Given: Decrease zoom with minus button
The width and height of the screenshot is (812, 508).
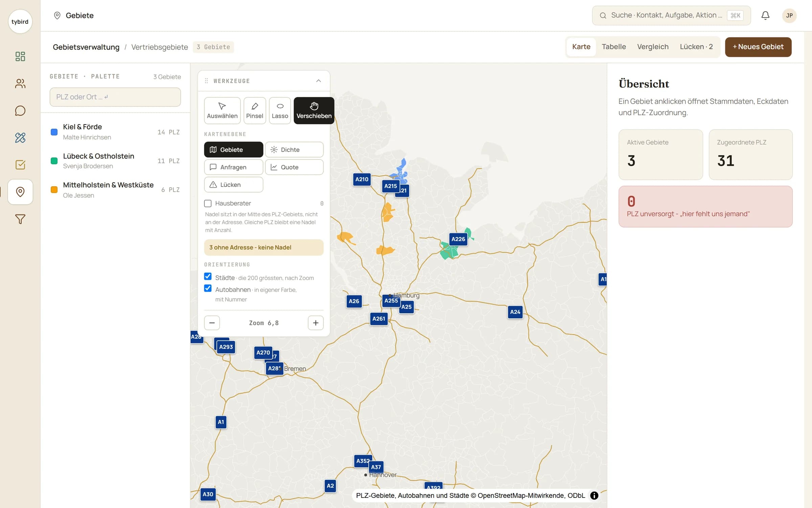Looking at the screenshot, I should click(212, 323).
